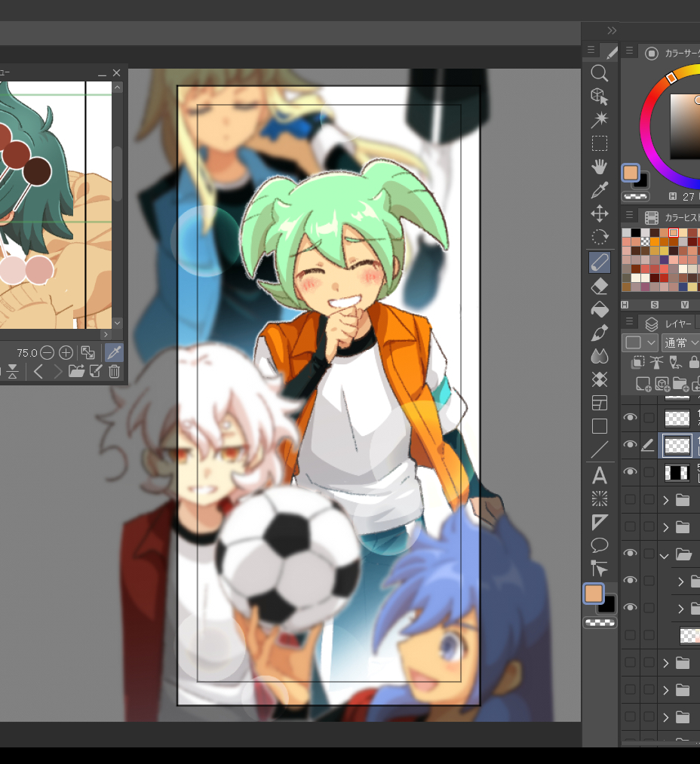The image size is (700, 764).
Task: Expand the second collapsed layer folder
Action: click(x=666, y=527)
